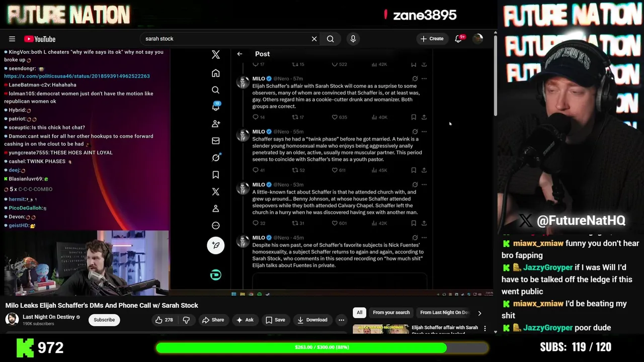Open suggested video thumbnail about Elijah Schaffer

[x=380, y=329]
